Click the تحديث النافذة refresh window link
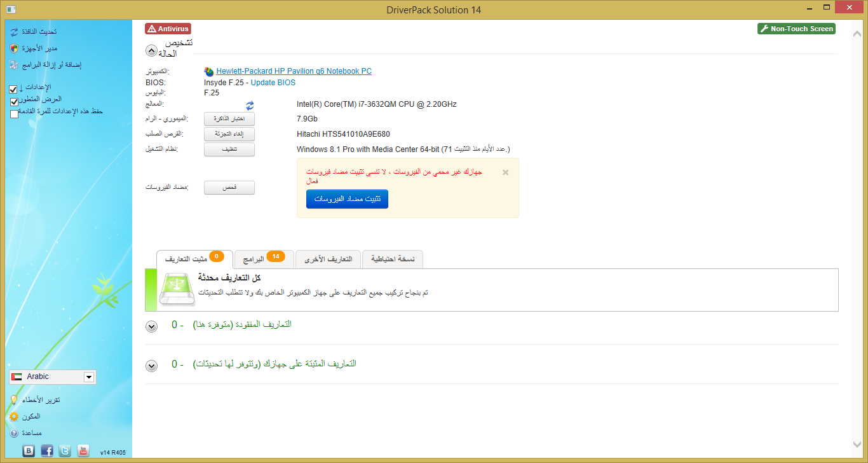 (x=39, y=32)
